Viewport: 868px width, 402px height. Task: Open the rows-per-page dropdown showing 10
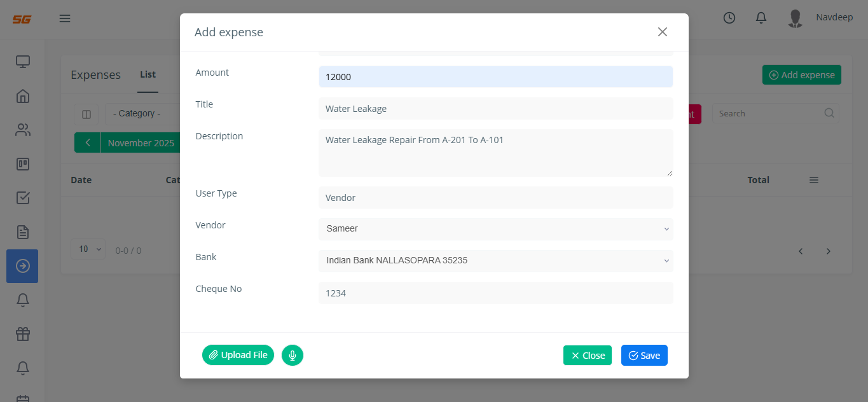pyautogui.click(x=88, y=249)
